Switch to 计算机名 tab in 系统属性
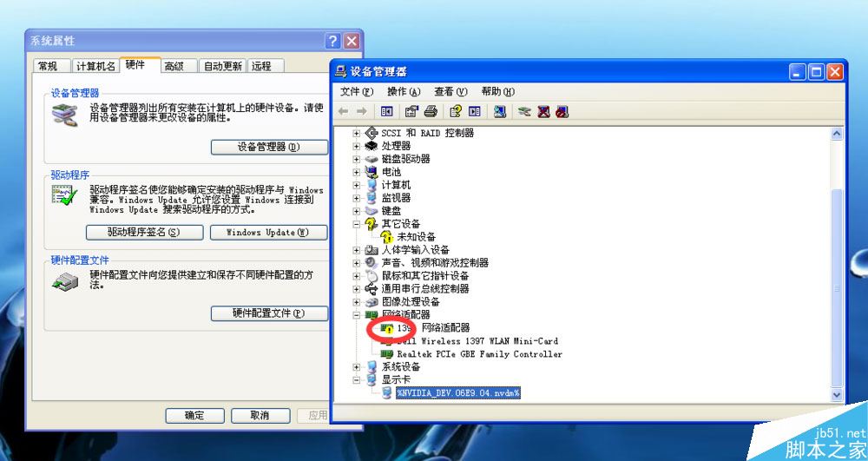The width and height of the screenshot is (868, 461). pyautogui.click(x=95, y=66)
